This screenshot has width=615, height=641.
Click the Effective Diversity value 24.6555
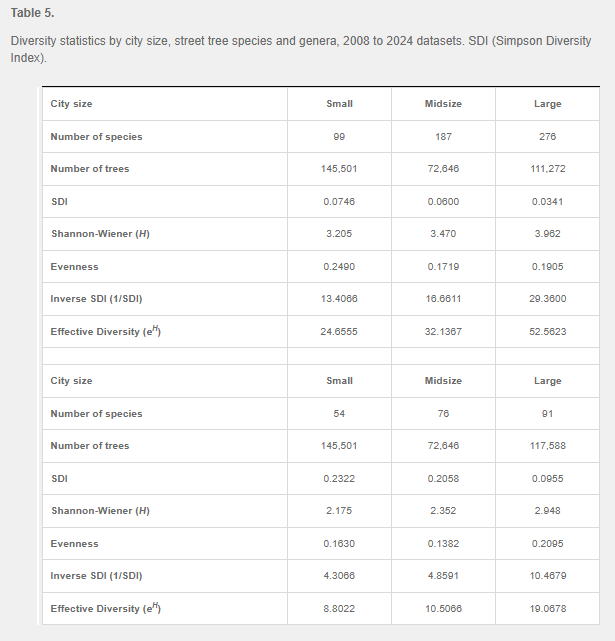tap(339, 332)
